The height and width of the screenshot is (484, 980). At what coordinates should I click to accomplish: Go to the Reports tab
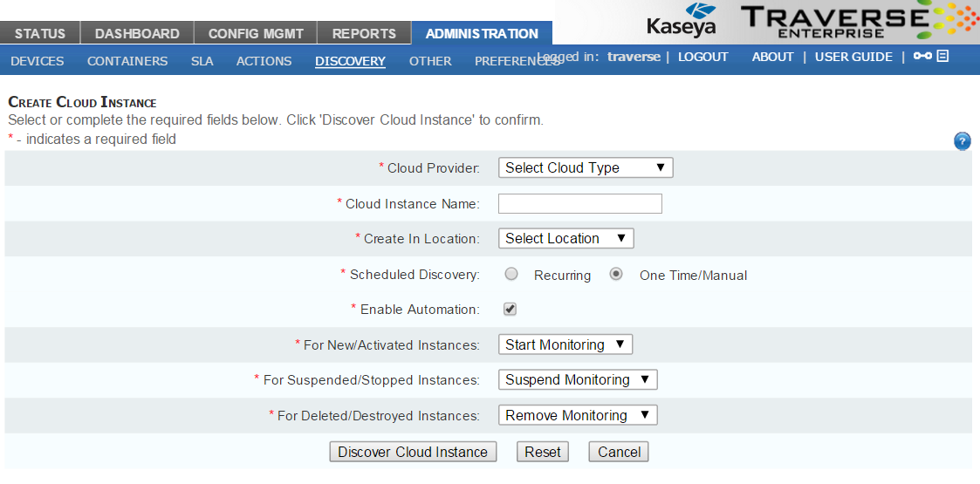(x=364, y=34)
